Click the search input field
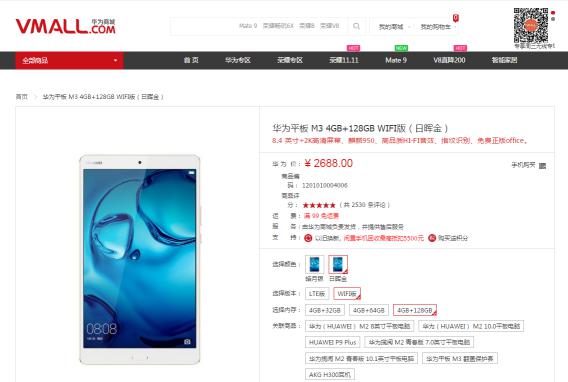 point(259,26)
